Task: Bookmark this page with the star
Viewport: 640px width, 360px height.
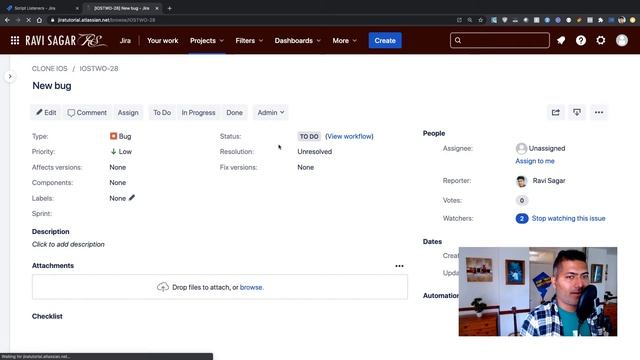Action: (481, 20)
